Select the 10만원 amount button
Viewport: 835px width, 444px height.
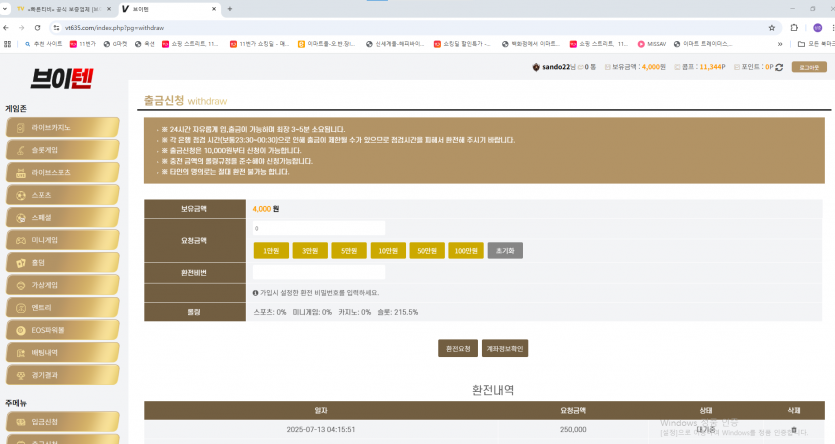point(388,251)
